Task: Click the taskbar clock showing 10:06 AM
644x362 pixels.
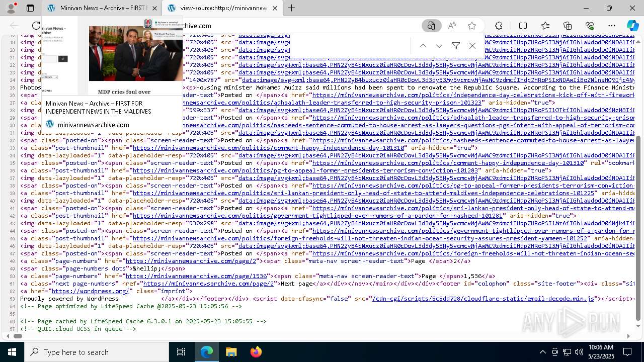Action: pyautogui.click(x=601, y=352)
